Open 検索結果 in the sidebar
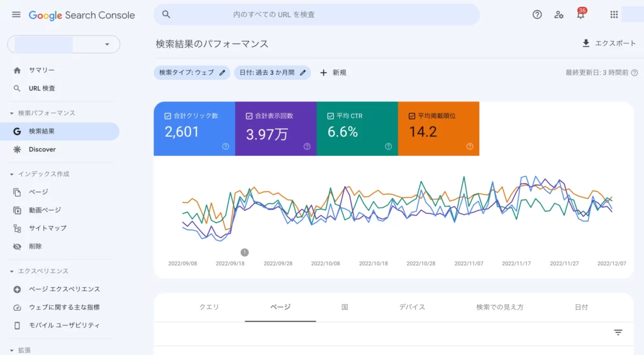Image resolution: width=644 pixels, height=355 pixels. [60, 131]
